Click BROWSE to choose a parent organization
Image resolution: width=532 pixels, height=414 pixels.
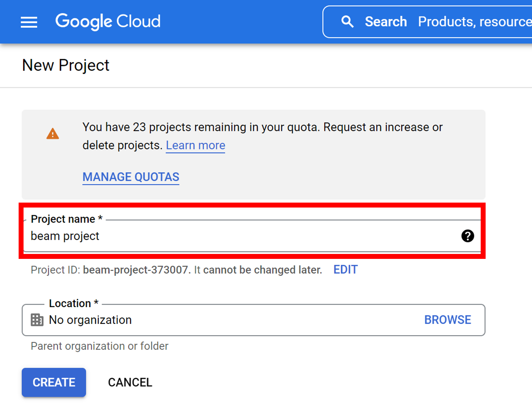point(448,320)
